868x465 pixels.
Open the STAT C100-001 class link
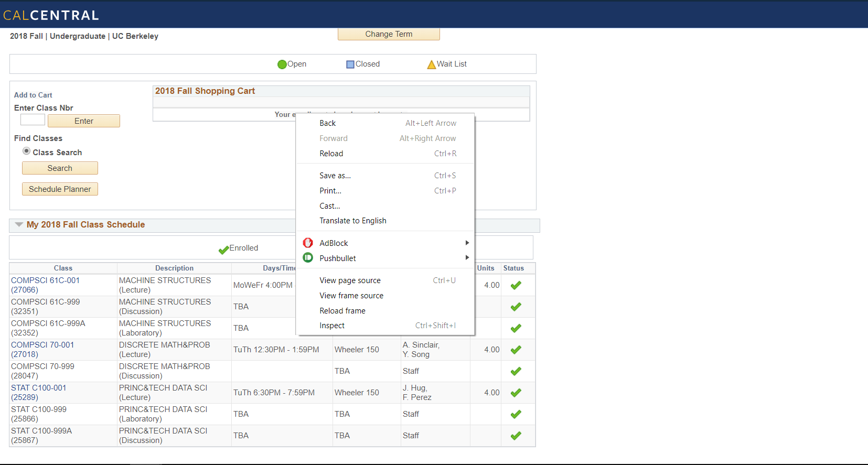point(39,393)
